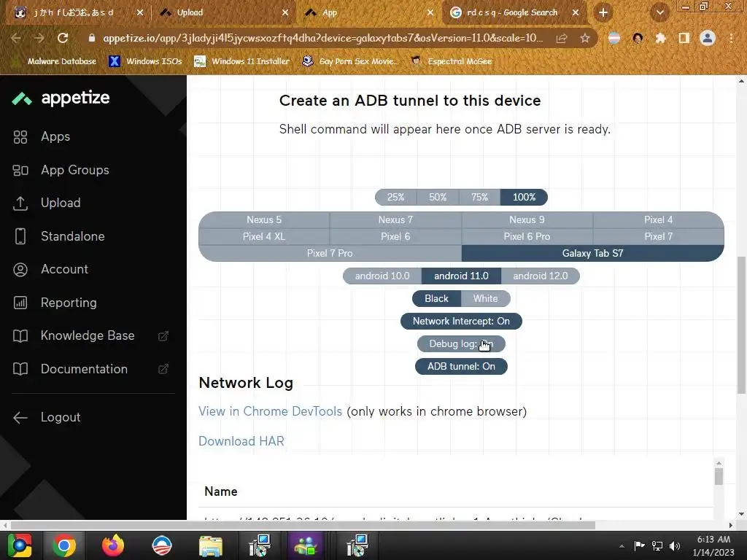Open the tab search dropdown arrow
This screenshot has width=747, height=560.
[660, 13]
